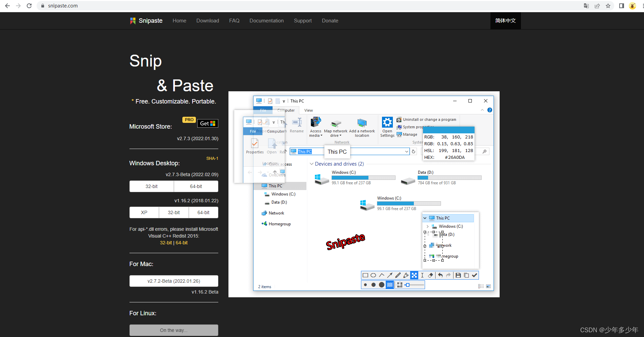Download the v1.16.2 XP build
The image size is (644, 337).
coord(144,212)
